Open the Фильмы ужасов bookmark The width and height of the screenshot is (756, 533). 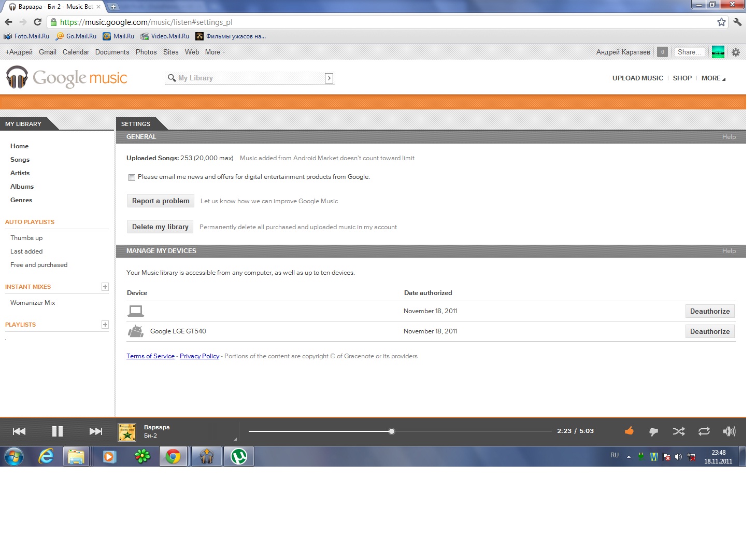[x=231, y=36]
